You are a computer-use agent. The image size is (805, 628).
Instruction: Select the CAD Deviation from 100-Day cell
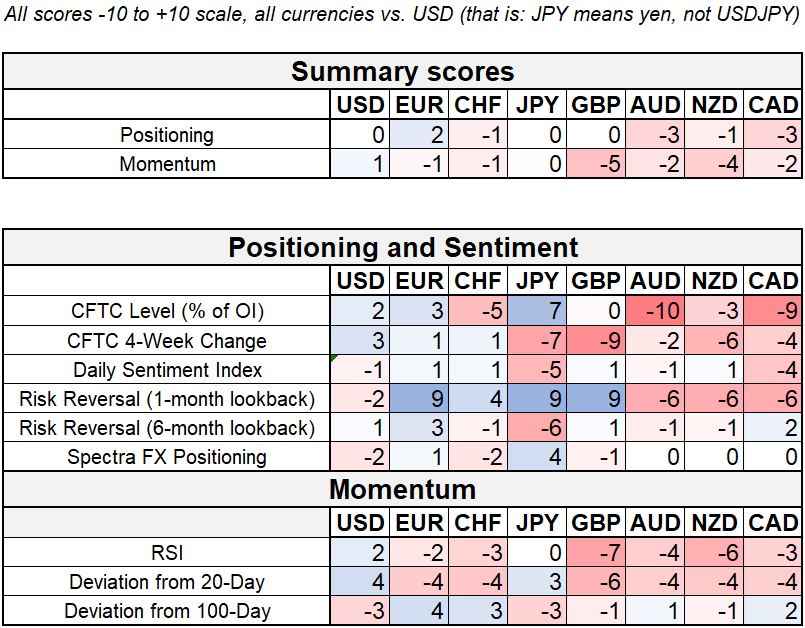pos(773,610)
